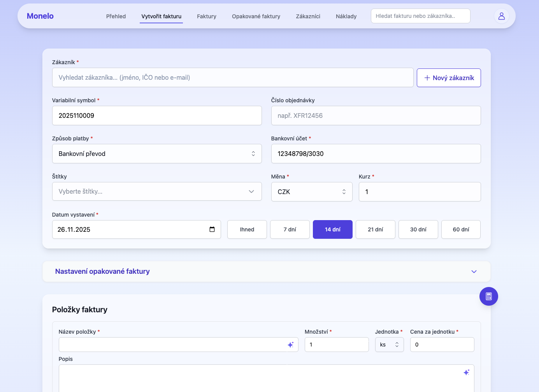Click the invoice search field
539x392 pixels.
click(420, 16)
